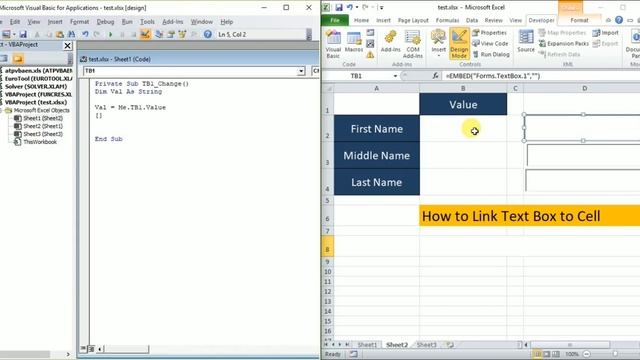Click the Record Macro icon in Code group
The width and height of the screenshot is (640, 360).
[x=370, y=33]
